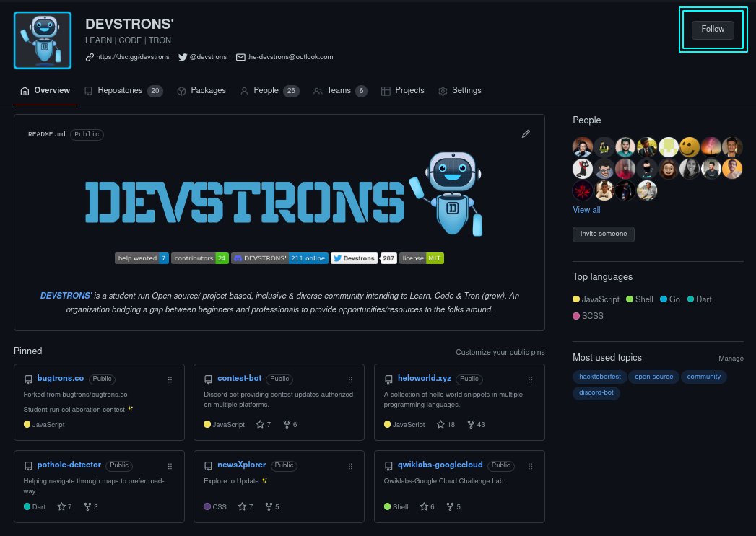This screenshot has width=756, height=536.
Task: Click the Follow button
Action: coord(713,30)
